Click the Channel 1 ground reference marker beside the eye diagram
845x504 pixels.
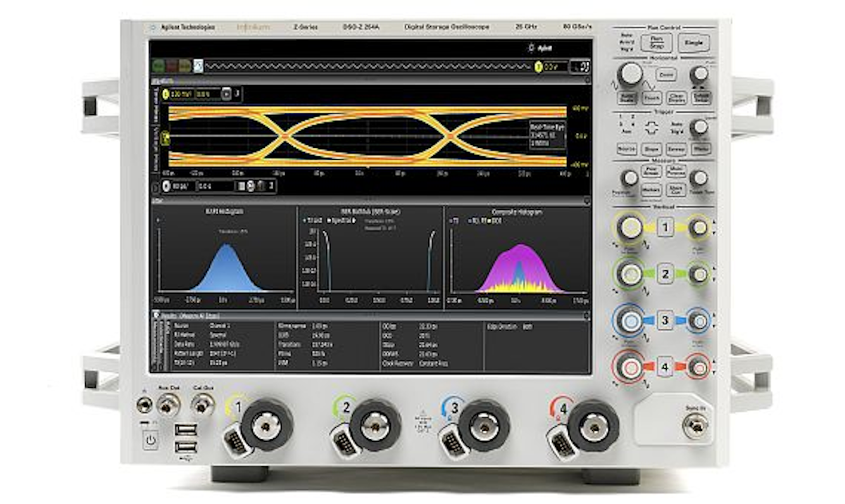tap(165, 137)
